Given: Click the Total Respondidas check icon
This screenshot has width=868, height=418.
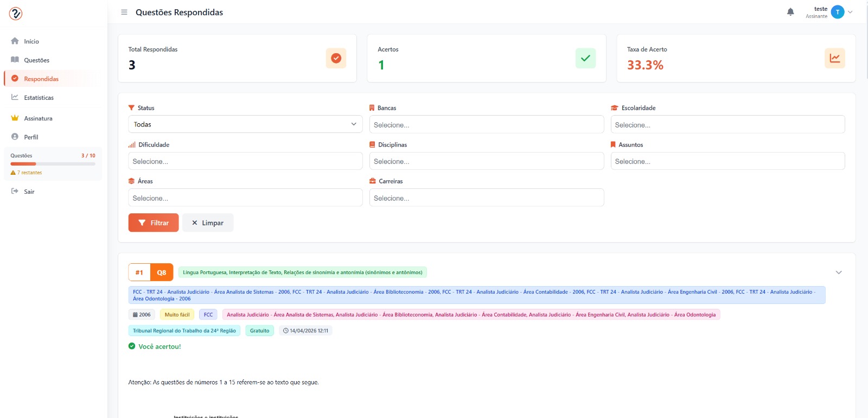Looking at the screenshot, I should [x=336, y=58].
